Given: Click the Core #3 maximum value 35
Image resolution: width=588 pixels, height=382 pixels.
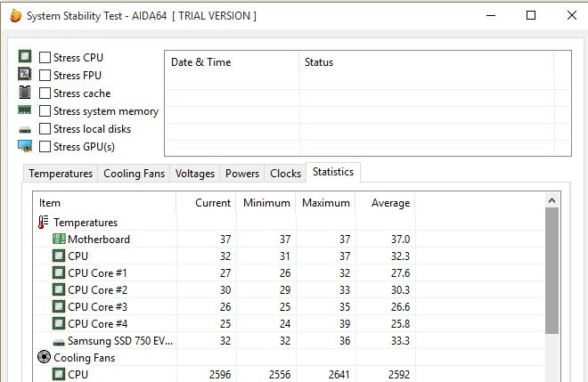Looking at the screenshot, I should (345, 306).
